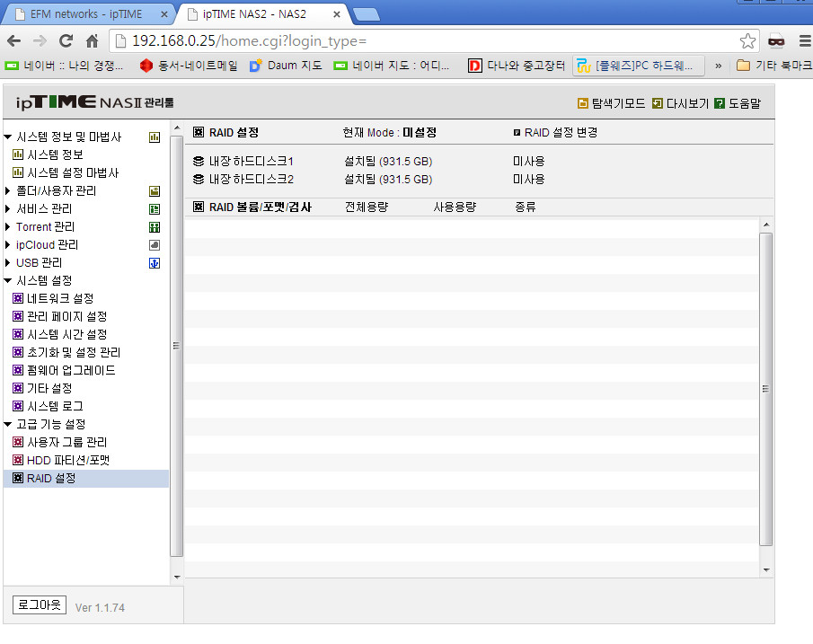Click the icon beside 서비스 관리
813x644 pixels.
[x=155, y=209]
